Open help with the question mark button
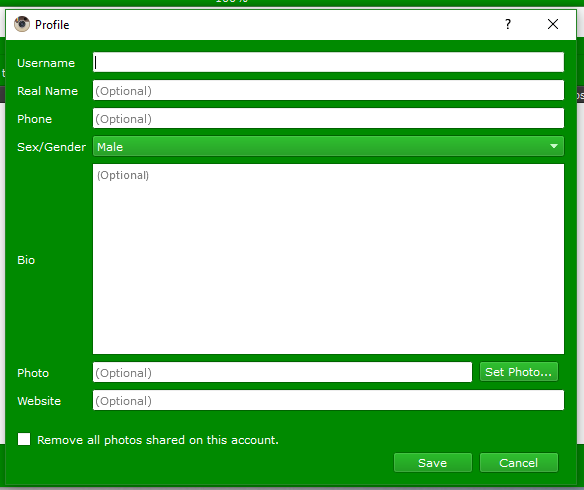This screenshot has height=490, width=584. click(x=508, y=24)
